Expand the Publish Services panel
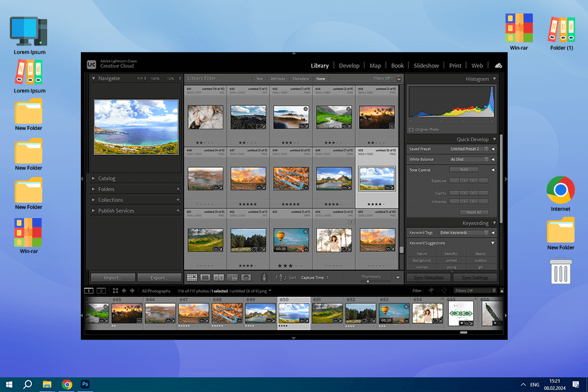This screenshot has height=392, width=588. tap(93, 211)
